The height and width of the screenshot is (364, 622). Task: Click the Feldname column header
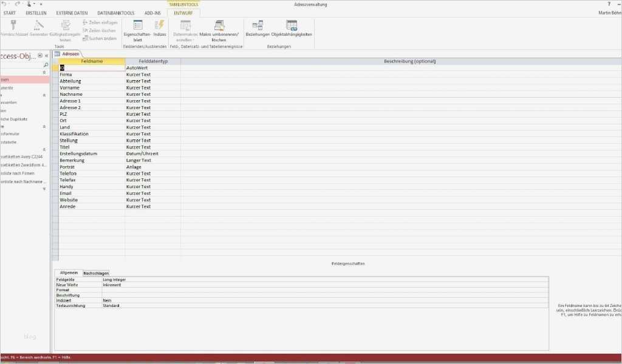click(92, 61)
